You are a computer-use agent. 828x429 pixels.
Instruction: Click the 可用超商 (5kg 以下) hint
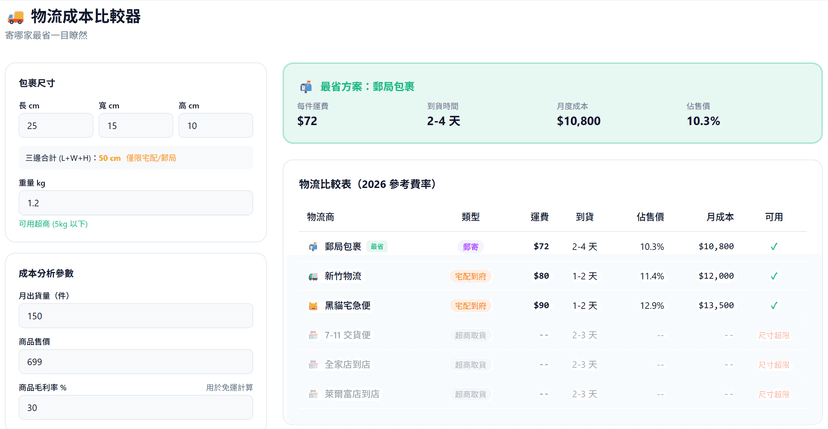pos(53,224)
